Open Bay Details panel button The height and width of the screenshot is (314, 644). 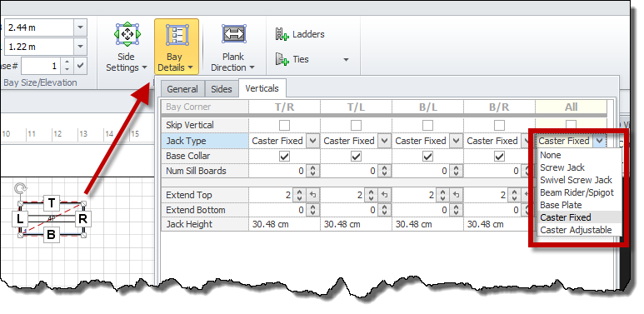point(177,47)
